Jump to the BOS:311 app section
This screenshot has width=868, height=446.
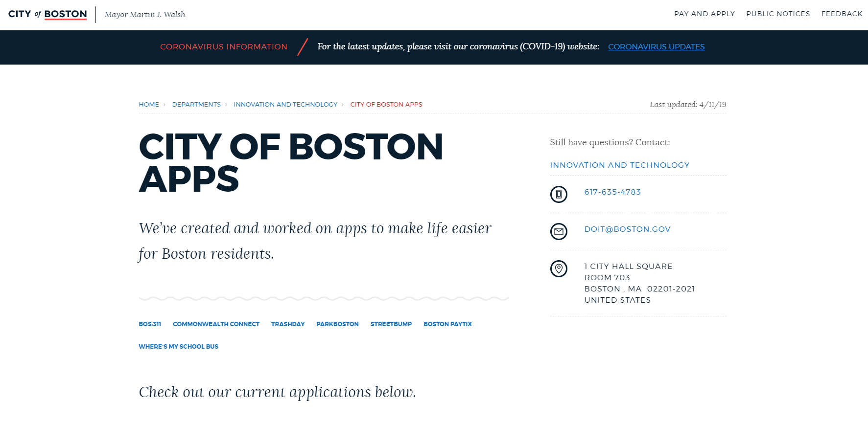click(x=150, y=324)
